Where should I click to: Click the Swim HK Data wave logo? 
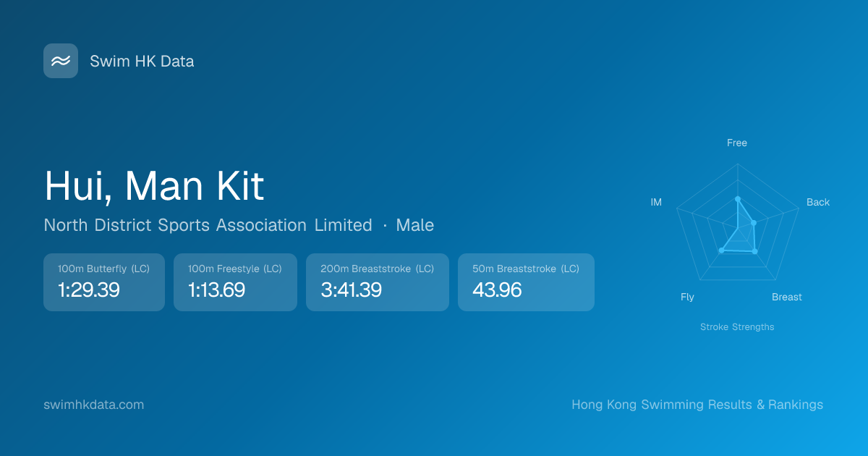[61, 61]
